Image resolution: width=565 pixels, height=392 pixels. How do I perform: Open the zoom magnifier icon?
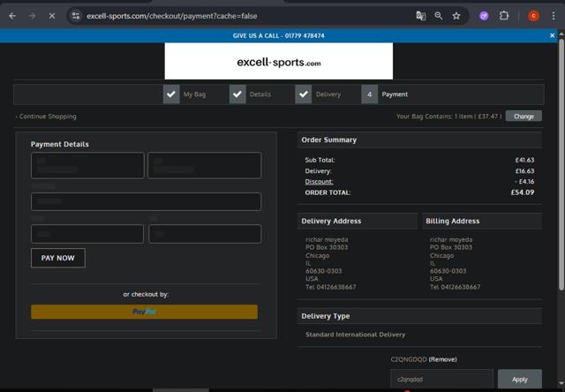[x=439, y=16]
